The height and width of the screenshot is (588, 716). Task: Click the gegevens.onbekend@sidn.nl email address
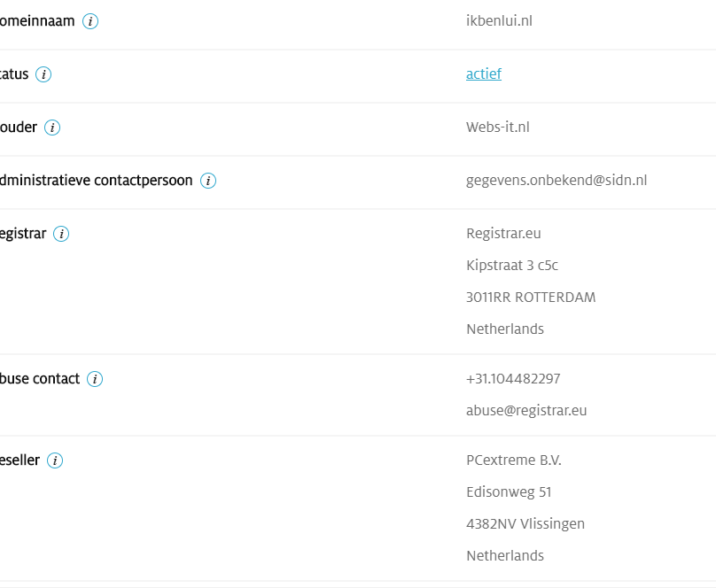point(556,181)
